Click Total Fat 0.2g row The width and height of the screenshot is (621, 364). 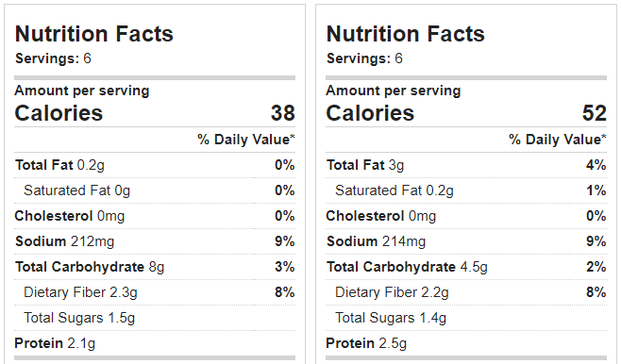155,165
